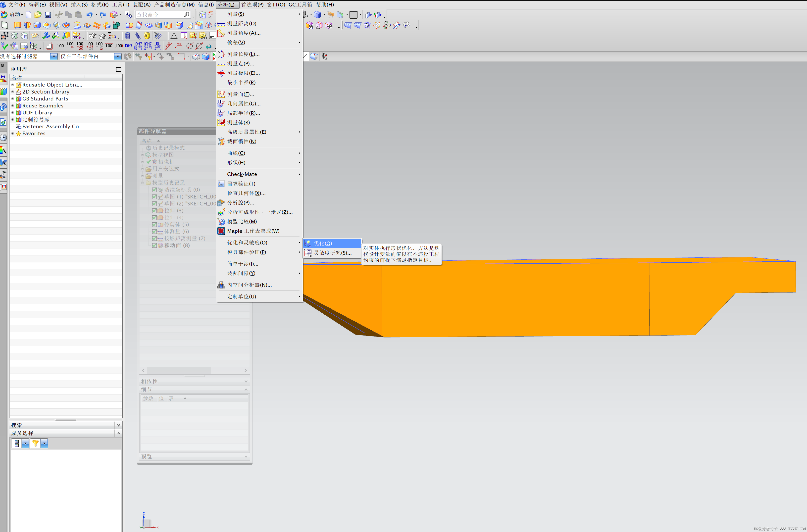The width and height of the screenshot is (807, 532).
Task: Click the part navigator horizontal scrollbar
Action: 195,371
